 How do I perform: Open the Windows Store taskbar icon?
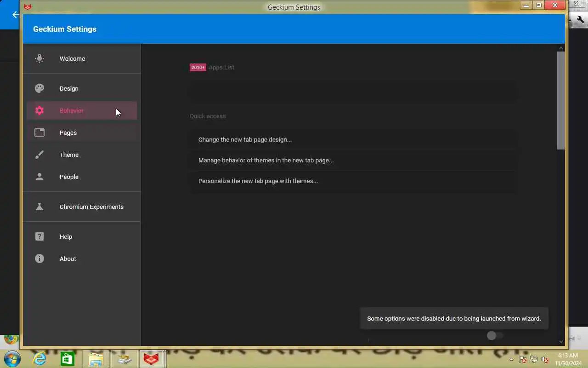(x=68, y=359)
